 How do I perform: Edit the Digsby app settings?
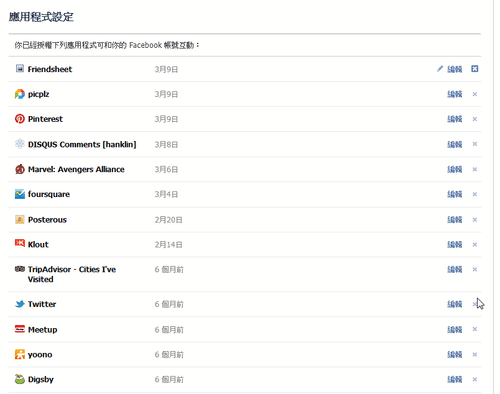tap(455, 379)
